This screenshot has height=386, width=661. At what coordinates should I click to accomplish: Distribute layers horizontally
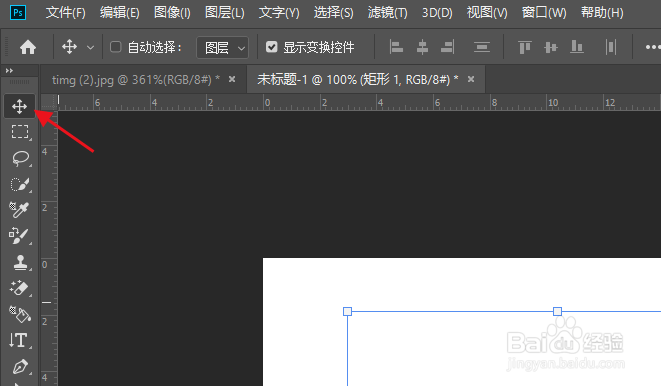coord(611,47)
